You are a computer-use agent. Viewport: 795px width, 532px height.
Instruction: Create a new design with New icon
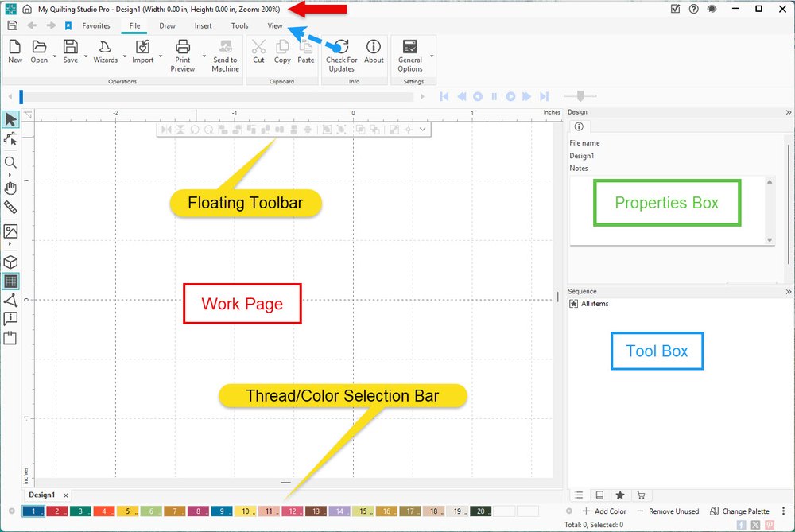[14, 51]
